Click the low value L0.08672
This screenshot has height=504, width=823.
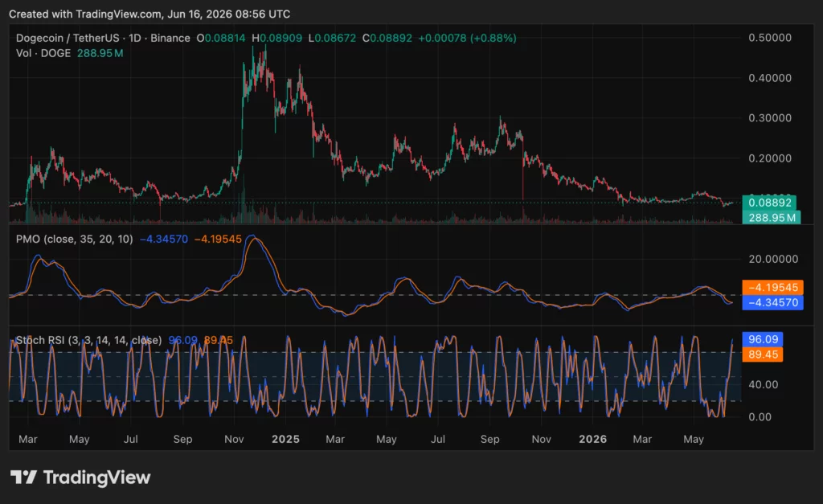click(332, 39)
